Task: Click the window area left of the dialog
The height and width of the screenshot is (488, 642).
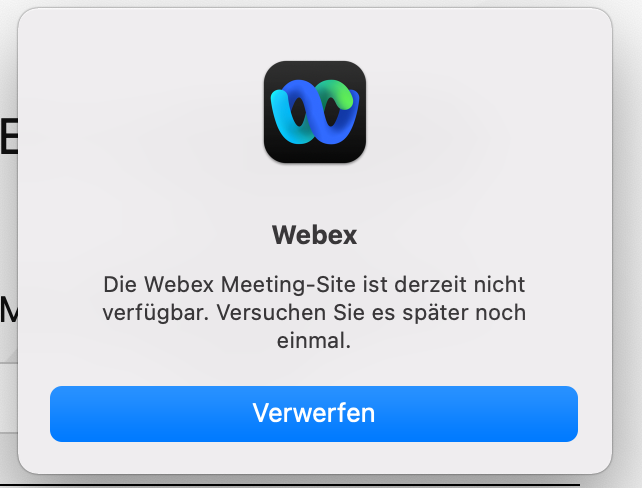Action: [8, 229]
